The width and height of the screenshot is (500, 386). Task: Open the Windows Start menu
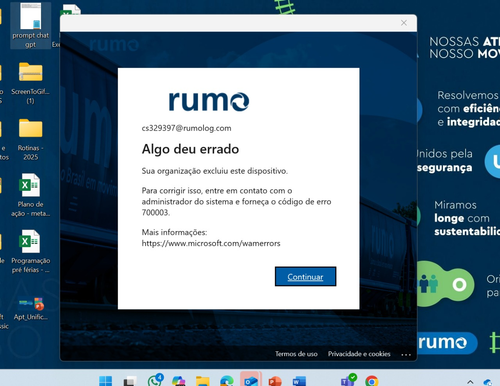[x=106, y=381]
